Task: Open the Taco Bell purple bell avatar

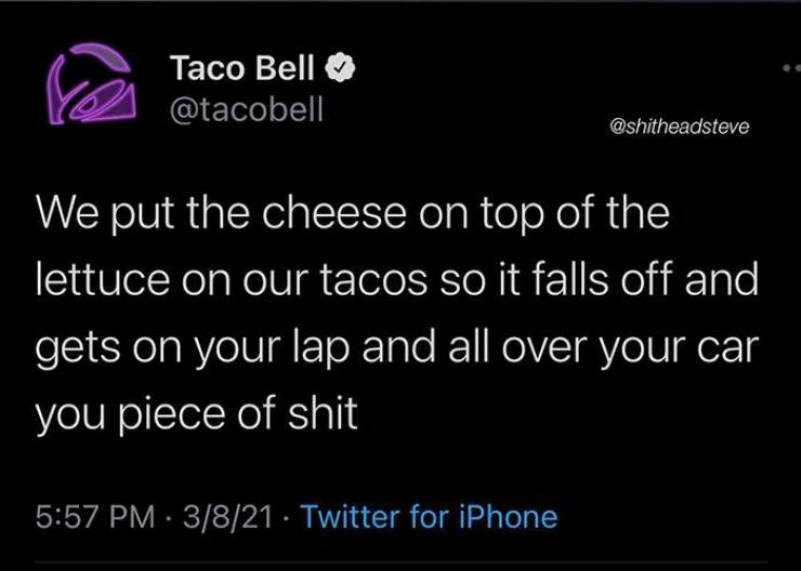Action: pos(91,84)
